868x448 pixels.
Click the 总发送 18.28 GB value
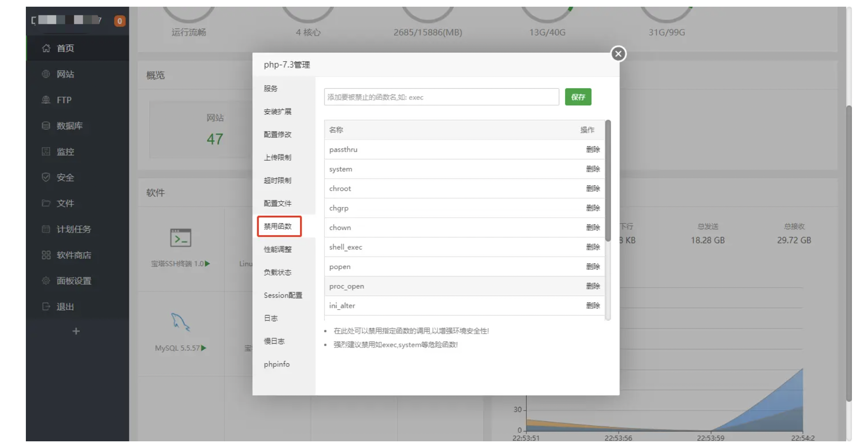pos(708,240)
